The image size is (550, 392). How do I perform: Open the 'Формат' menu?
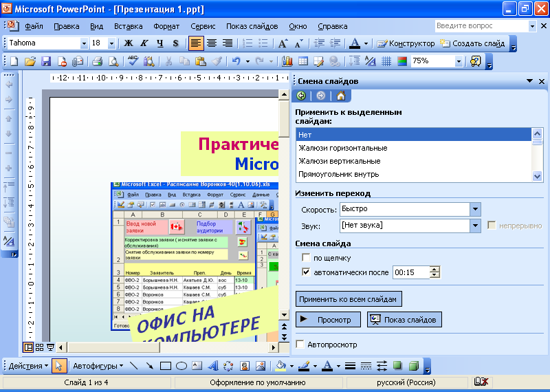[x=166, y=26]
